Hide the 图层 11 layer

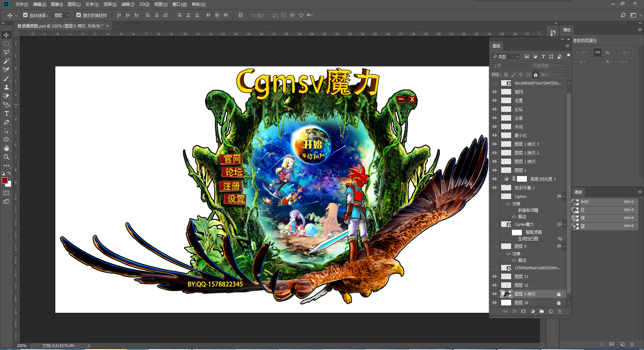tap(495, 277)
